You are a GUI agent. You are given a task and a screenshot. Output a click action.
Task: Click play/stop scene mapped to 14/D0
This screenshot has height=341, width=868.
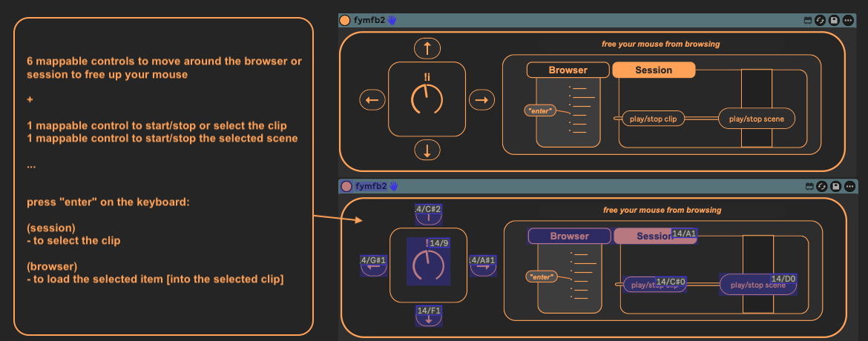click(757, 285)
